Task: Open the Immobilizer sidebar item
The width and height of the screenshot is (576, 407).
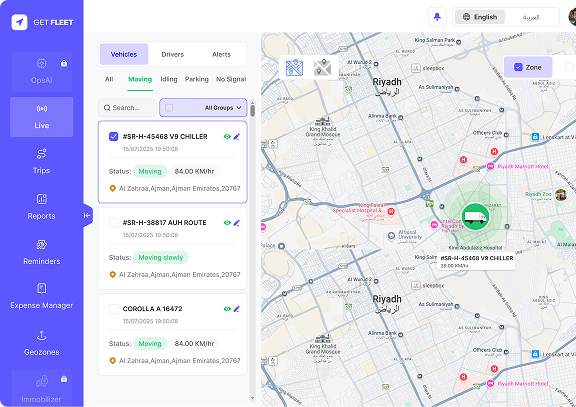Action: [42, 389]
